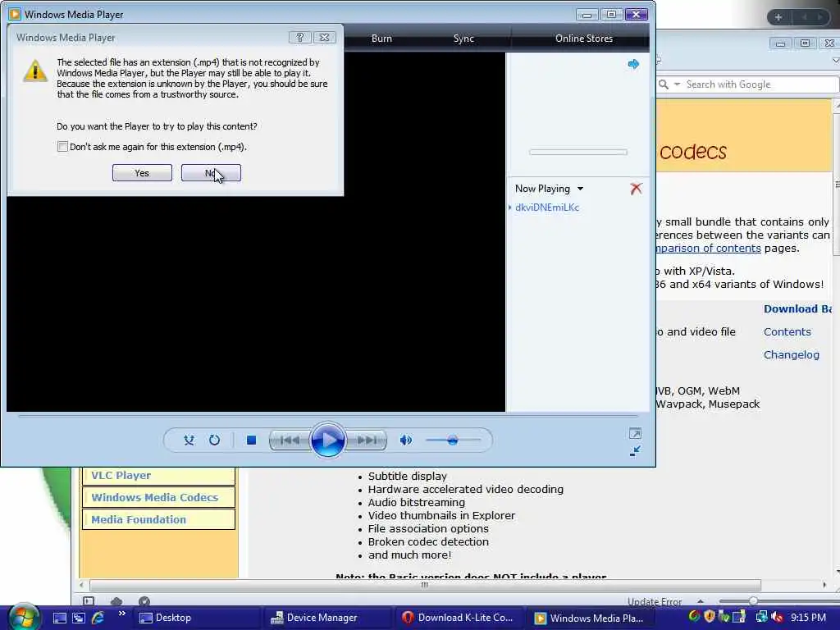Open the Windows Media Codecs sidebar link
Image resolution: width=840 pixels, height=630 pixels.
(158, 497)
